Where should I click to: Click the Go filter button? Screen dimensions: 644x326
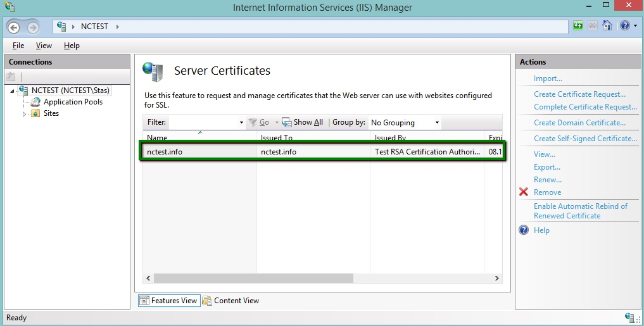point(260,122)
